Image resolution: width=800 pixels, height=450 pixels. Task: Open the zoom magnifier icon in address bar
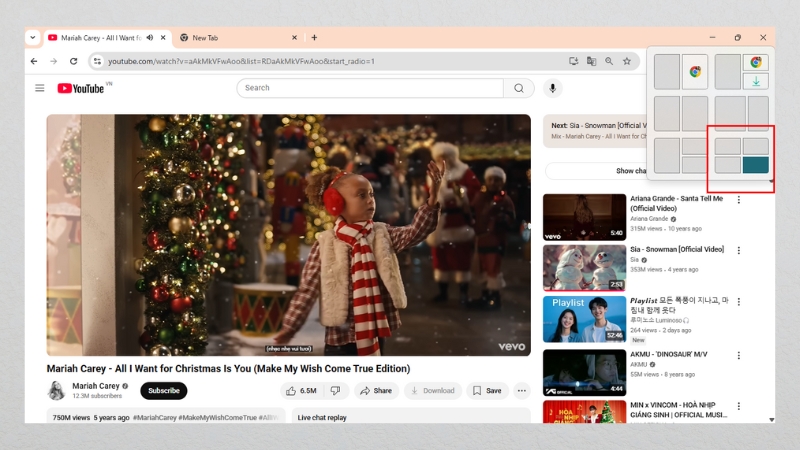(609, 61)
